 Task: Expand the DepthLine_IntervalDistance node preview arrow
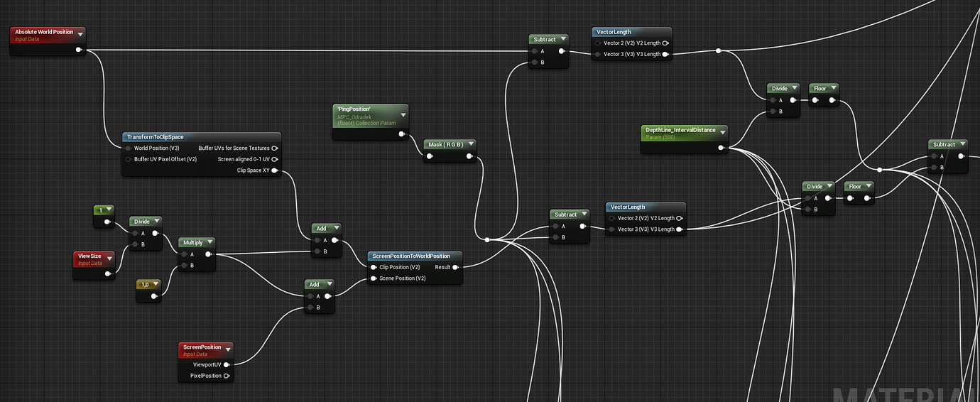click(722, 131)
